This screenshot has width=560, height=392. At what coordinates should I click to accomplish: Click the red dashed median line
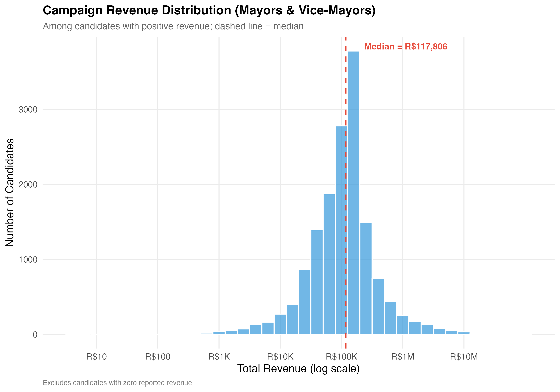click(x=346, y=80)
